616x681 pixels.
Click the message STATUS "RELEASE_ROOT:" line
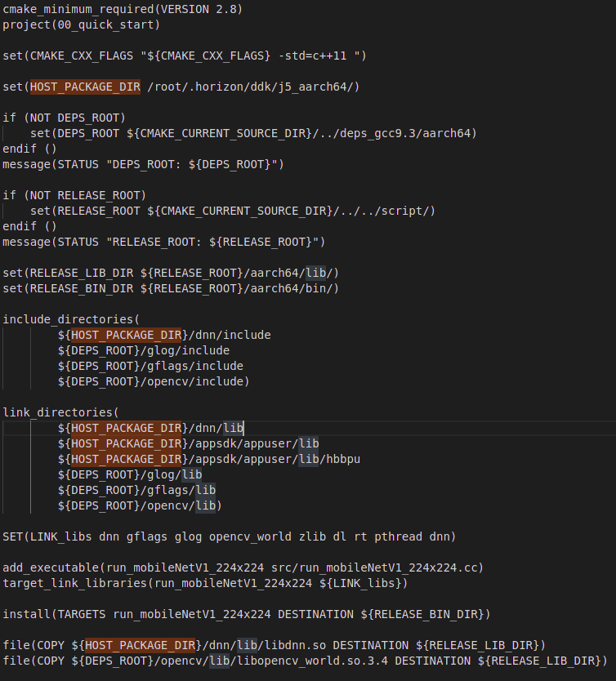pyautogui.click(x=163, y=242)
